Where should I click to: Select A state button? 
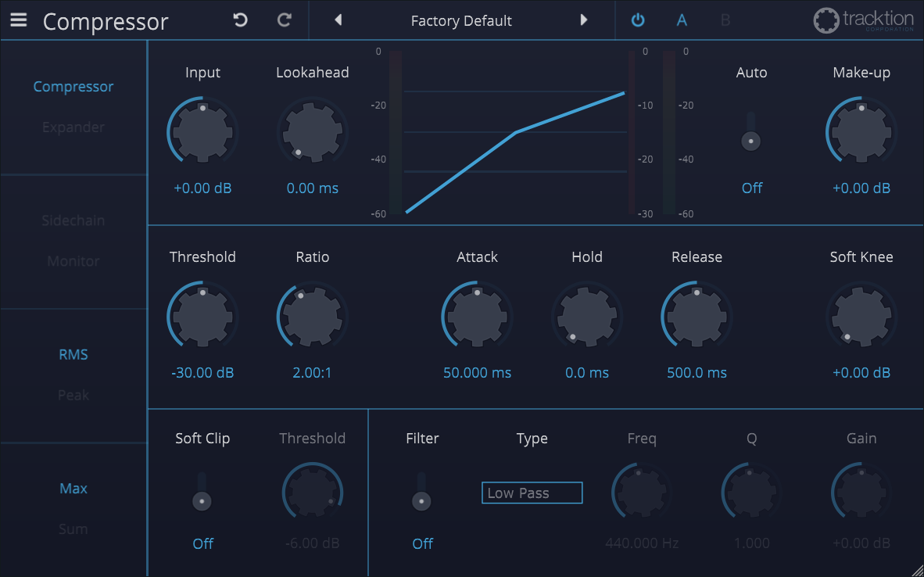click(682, 20)
